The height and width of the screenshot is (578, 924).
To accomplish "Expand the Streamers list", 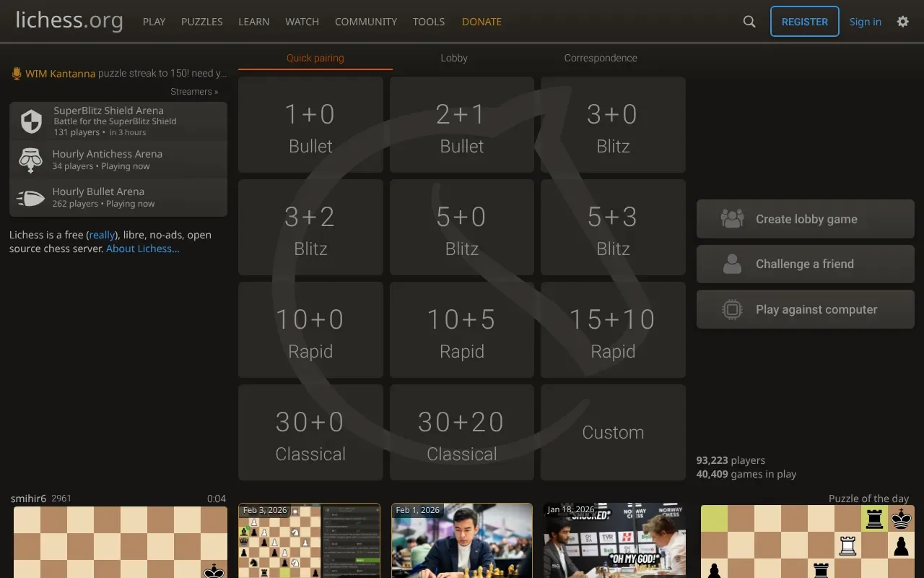I will click(x=194, y=91).
